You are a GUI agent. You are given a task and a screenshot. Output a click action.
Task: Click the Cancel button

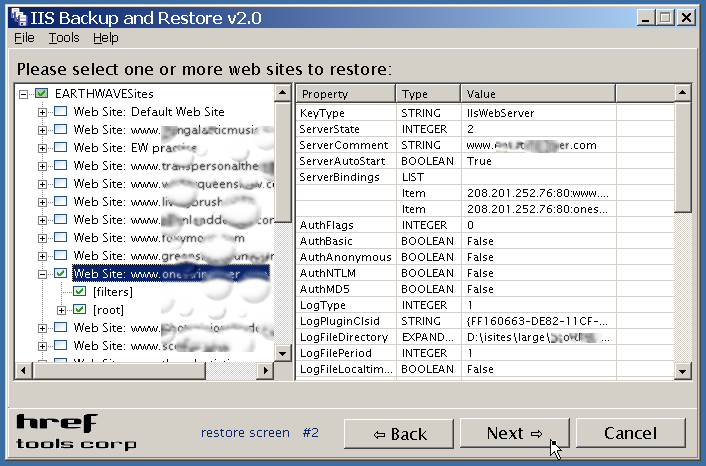(630, 434)
